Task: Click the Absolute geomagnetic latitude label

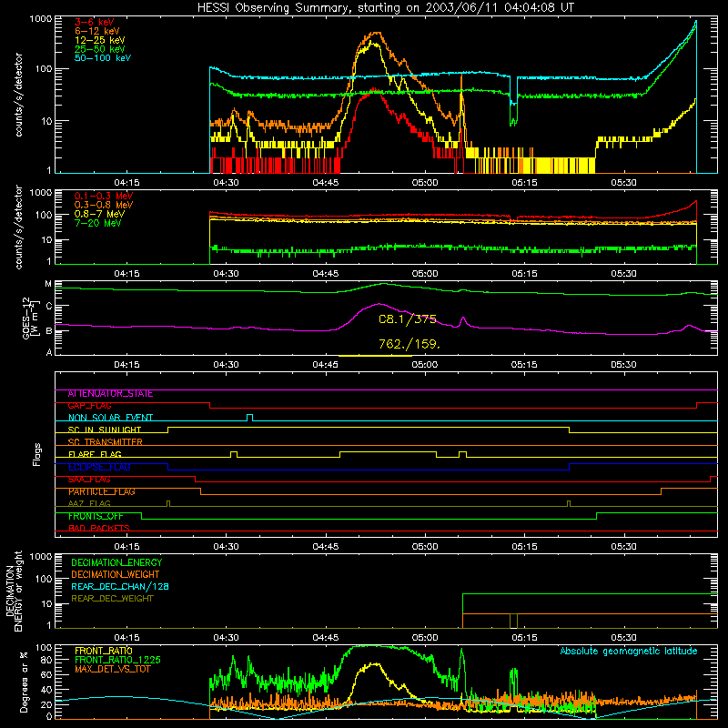Action: click(629, 651)
